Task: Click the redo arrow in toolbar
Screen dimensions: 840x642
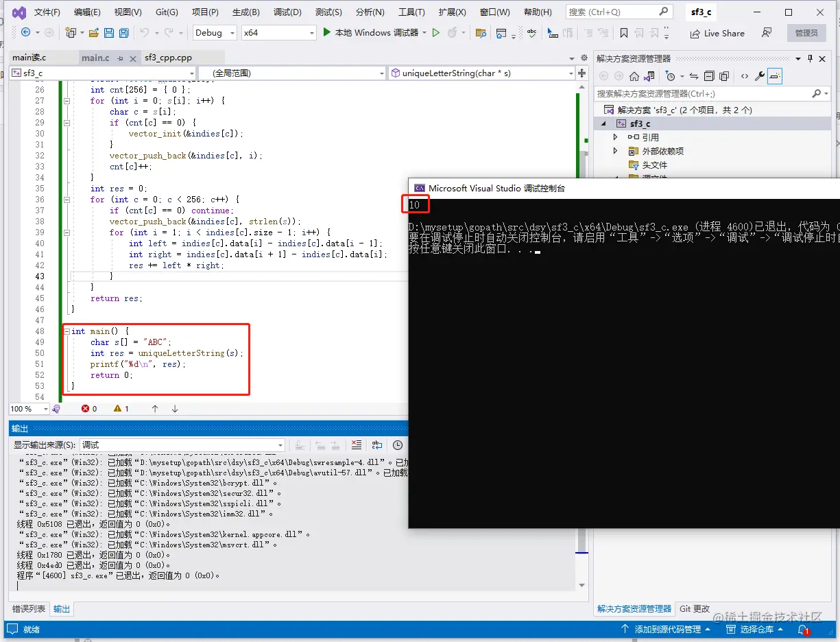Action: [169, 32]
